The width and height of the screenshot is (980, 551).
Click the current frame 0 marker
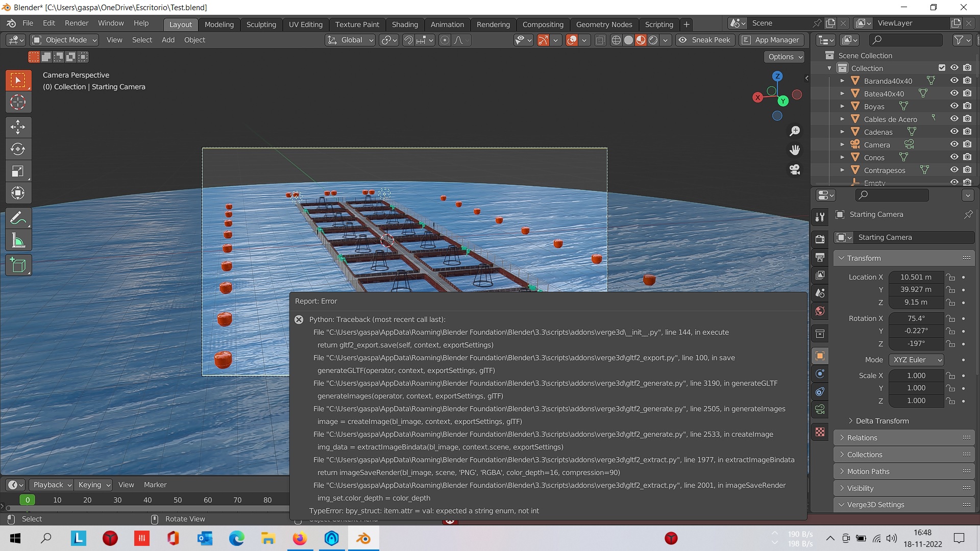[28, 500]
